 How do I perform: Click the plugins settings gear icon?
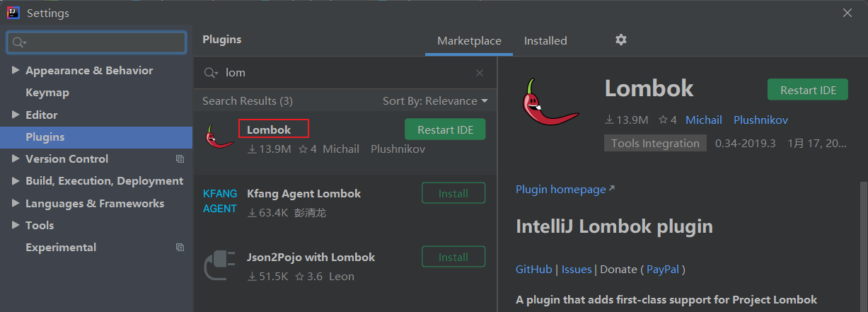point(621,40)
